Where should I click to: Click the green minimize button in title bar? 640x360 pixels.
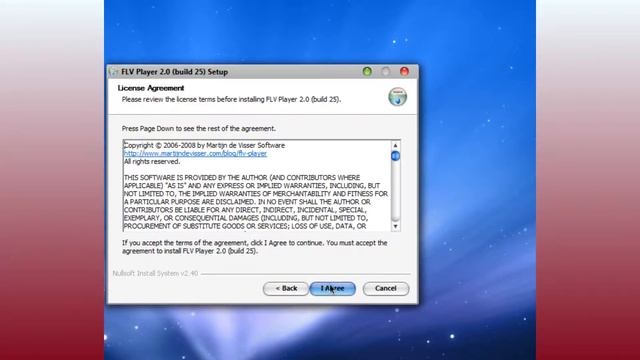(367, 72)
